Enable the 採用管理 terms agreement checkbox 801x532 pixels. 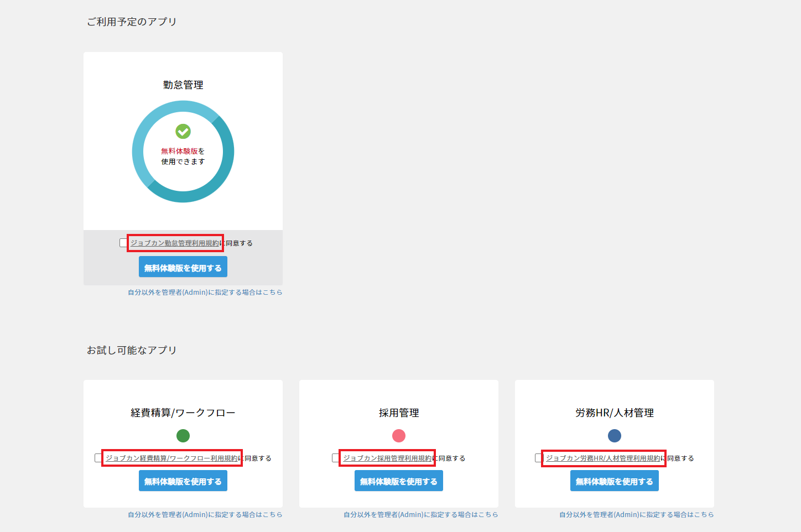tap(336, 458)
